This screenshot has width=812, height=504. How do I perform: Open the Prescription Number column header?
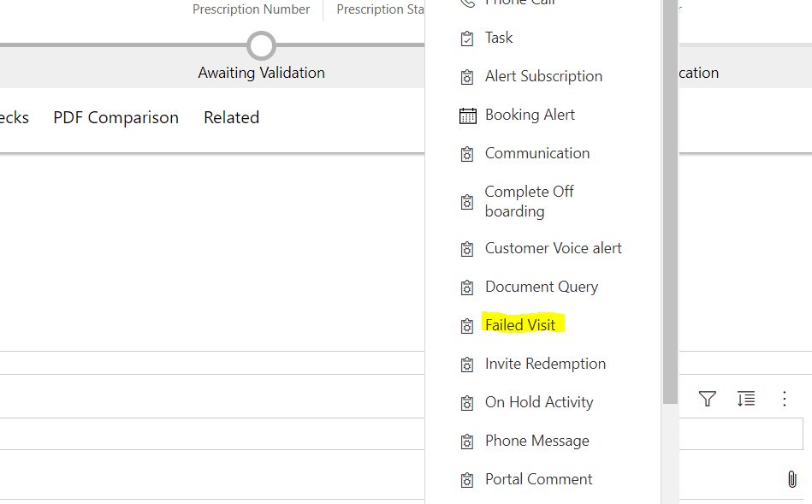(x=251, y=9)
